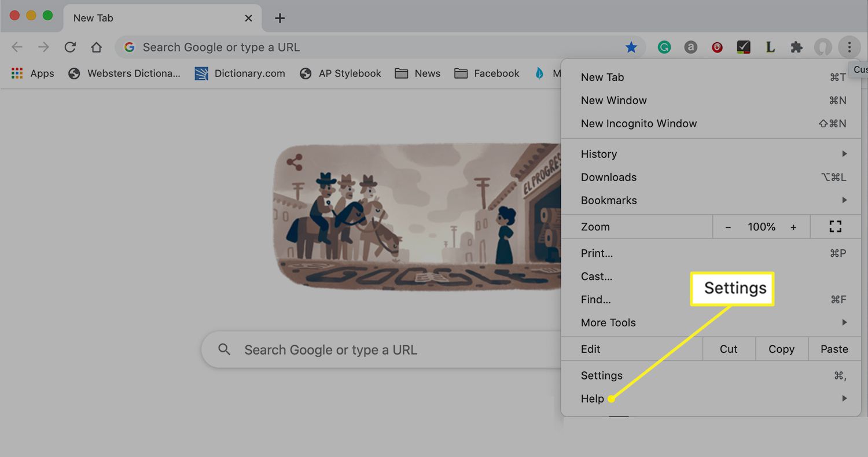This screenshot has height=457, width=868.
Task: Click the user profile avatar icon
Action: [823, 47]
